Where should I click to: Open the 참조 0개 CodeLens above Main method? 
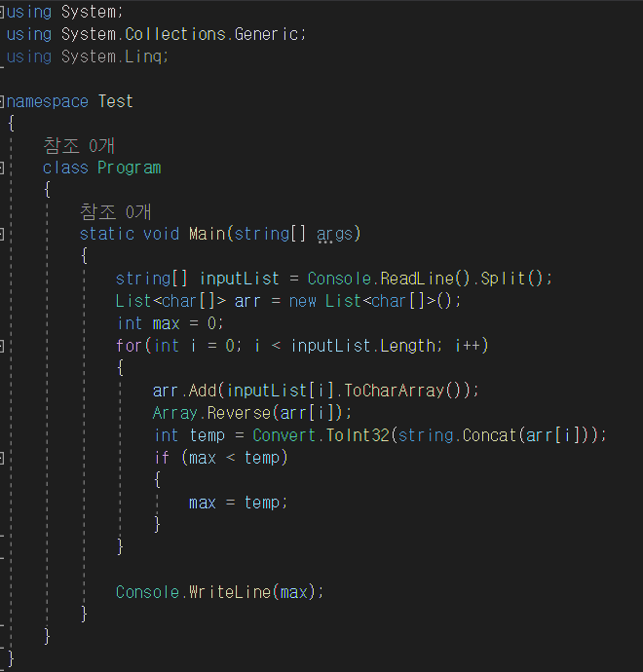[116, 212]
